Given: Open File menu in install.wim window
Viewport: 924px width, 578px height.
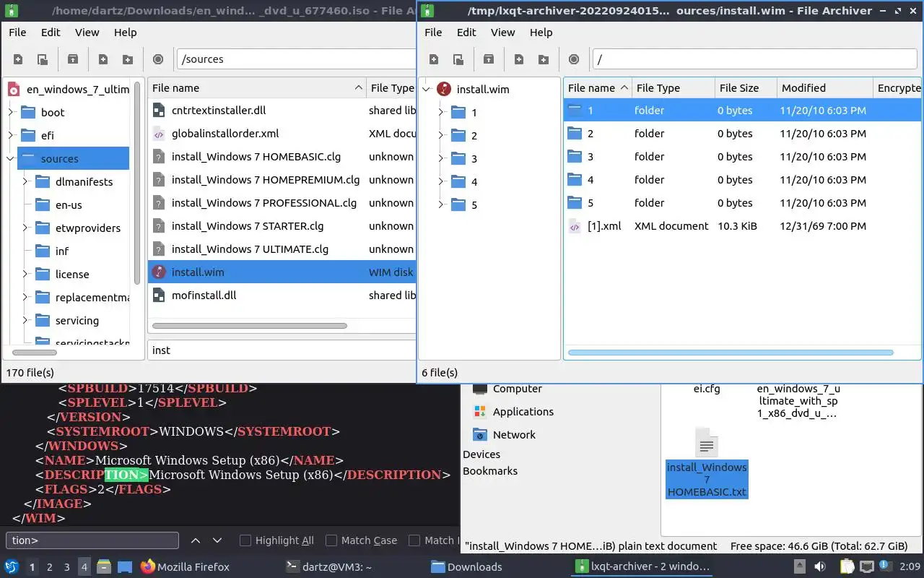Looking at the screenshot, I should pyautogui.click(x=433, y=33).
